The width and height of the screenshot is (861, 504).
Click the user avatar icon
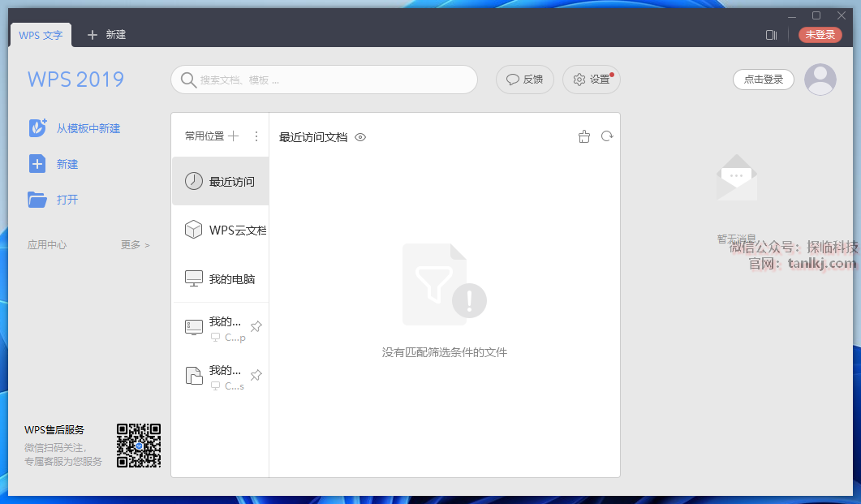pyautogui.click(x=820, y=80)
